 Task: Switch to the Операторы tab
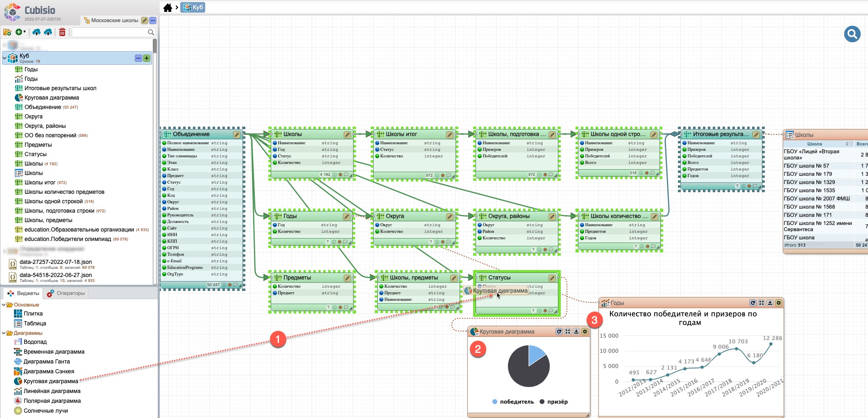pos(66,293)
